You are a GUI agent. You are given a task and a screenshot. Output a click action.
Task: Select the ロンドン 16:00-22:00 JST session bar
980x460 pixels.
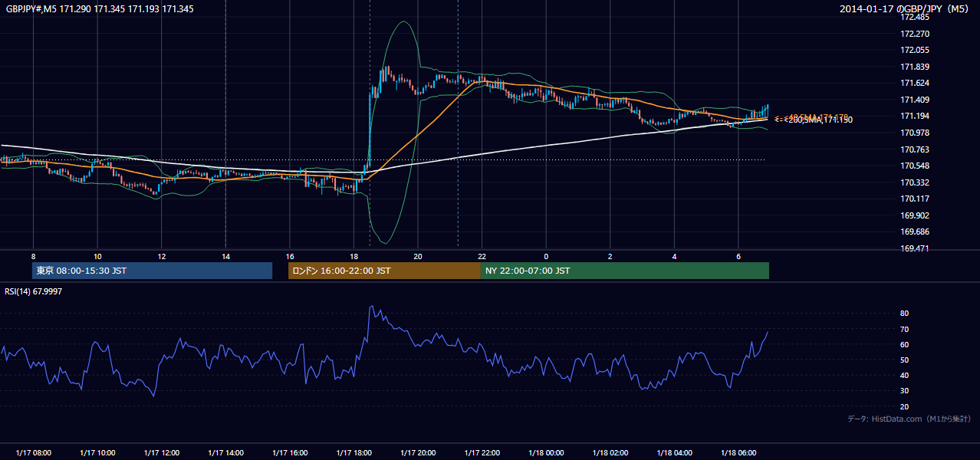pyautogui.click(x=384, y=271)
